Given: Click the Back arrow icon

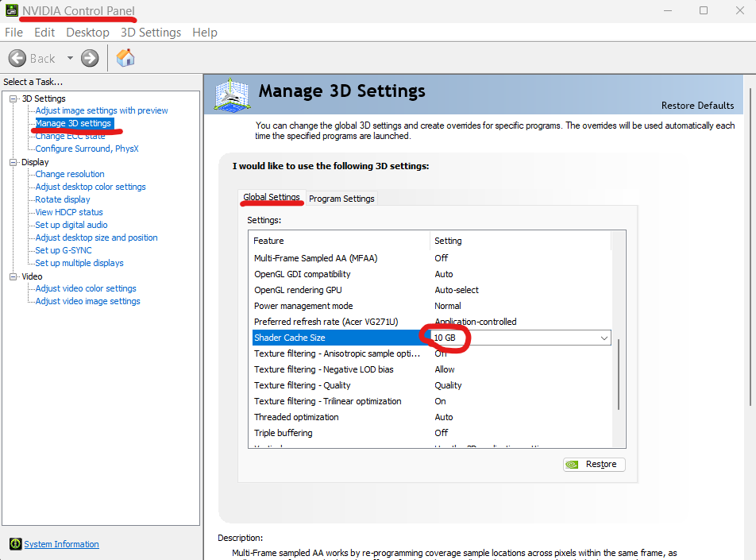Looking at the screenshot, I should tap(17, 58).
